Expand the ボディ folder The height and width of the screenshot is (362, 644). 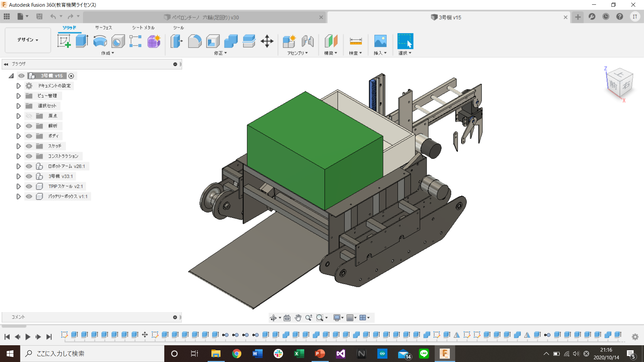[x=19, y=136]
